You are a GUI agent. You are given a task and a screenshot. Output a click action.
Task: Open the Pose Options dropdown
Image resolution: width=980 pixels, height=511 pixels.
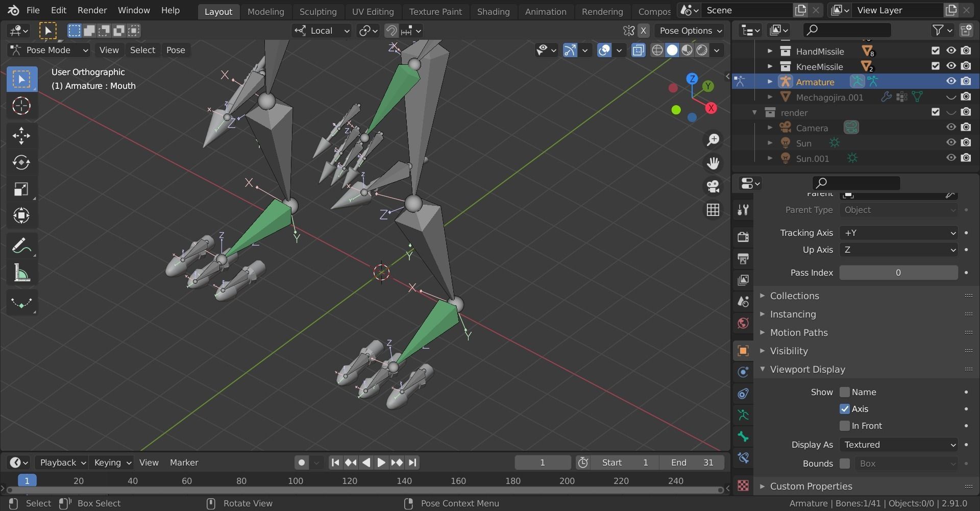pos(691,31)
